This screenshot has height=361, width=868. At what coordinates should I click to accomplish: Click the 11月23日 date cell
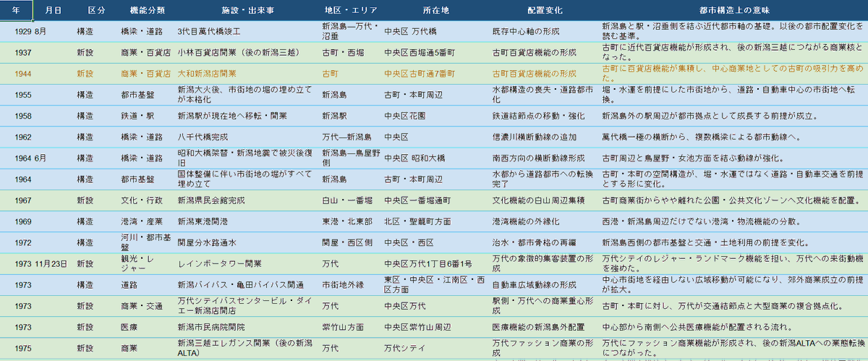53,263
